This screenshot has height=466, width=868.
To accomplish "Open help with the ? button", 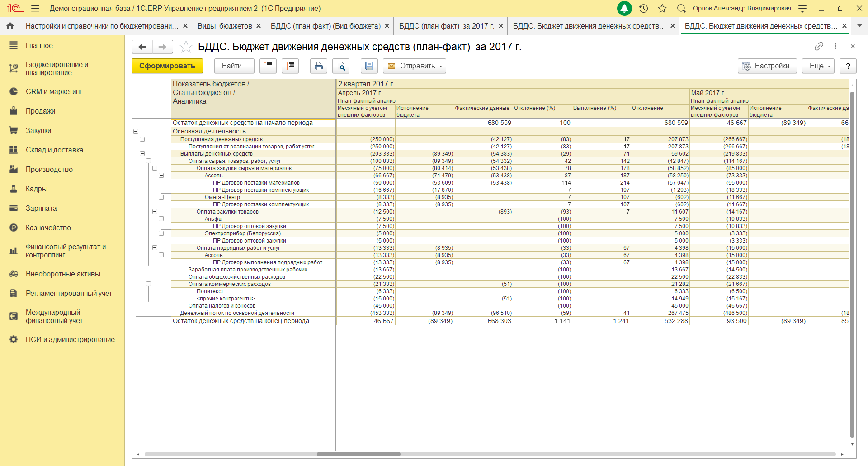I will 848,66.
